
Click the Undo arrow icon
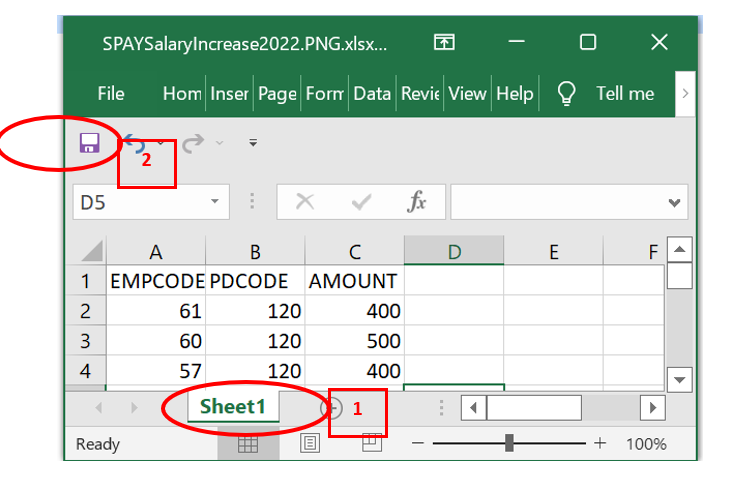point(135,143)
